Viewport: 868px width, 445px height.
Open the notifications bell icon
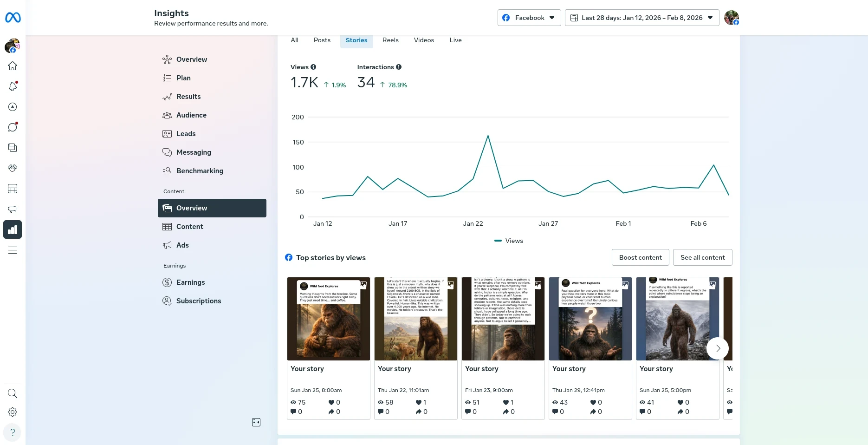(x=13, y=86)
